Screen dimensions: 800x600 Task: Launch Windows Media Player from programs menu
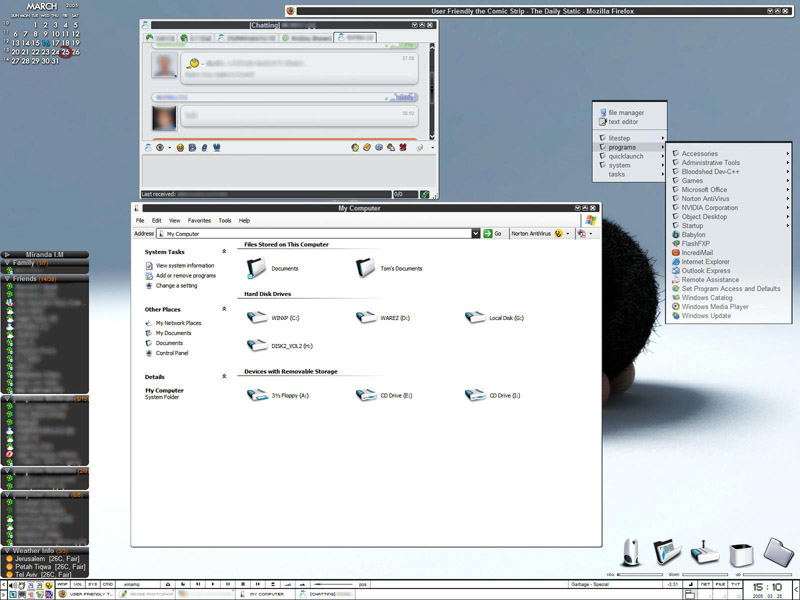tap(715, 307)
